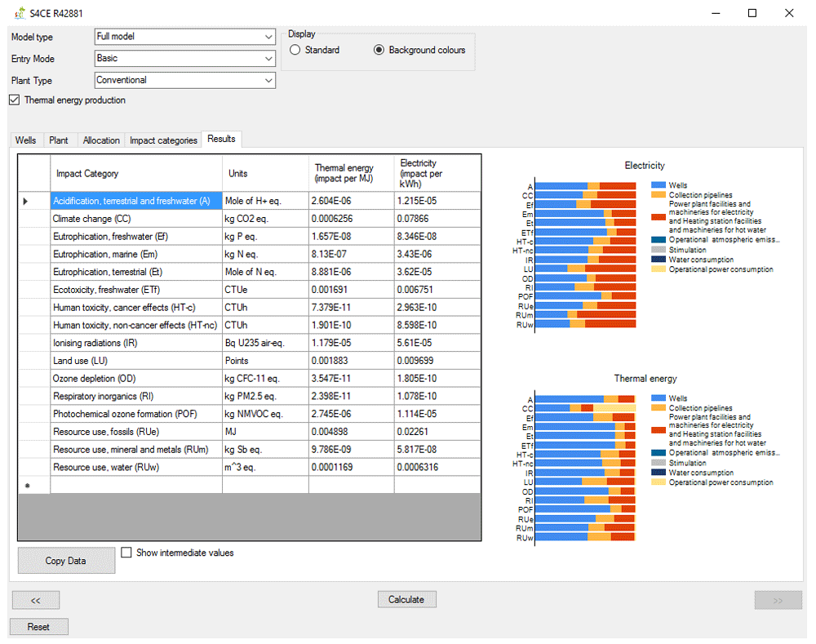Select the Results tab
Viewport: 816px width, 644px height.
(221, 139)
